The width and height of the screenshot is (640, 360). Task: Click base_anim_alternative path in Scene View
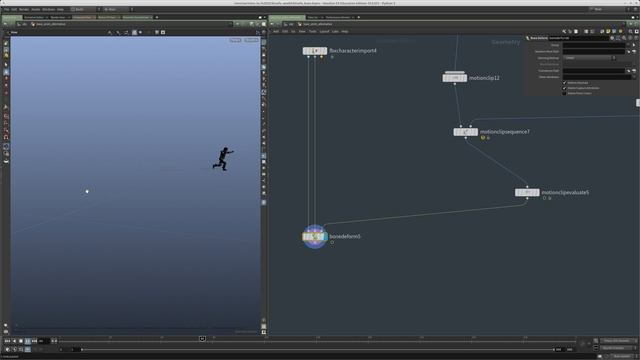tap(51, 24)
